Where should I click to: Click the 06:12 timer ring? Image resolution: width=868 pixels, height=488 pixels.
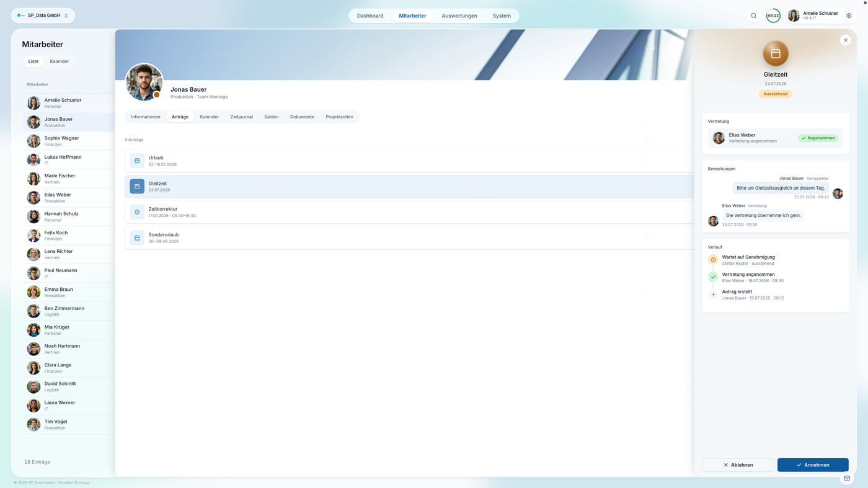(773, 16)
